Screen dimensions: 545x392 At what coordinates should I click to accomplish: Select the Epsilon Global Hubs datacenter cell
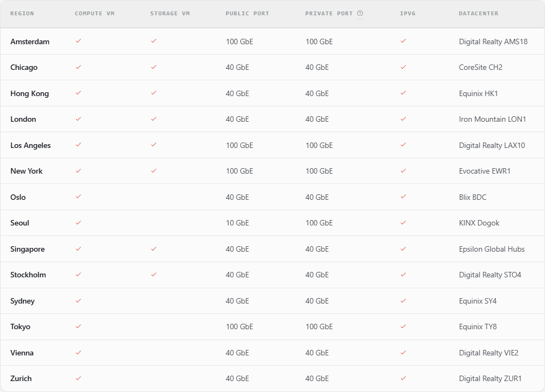(x=492, y=249)
